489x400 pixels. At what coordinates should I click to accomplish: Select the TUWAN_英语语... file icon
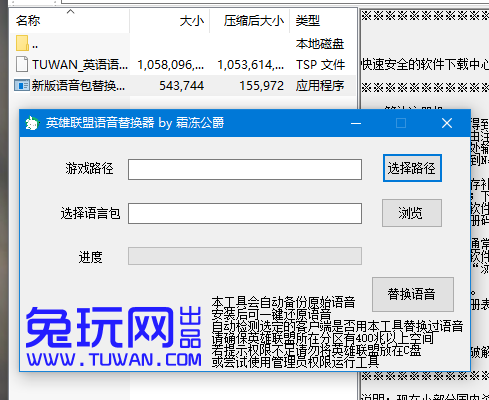pyautogui.click(x=22, y=64)
